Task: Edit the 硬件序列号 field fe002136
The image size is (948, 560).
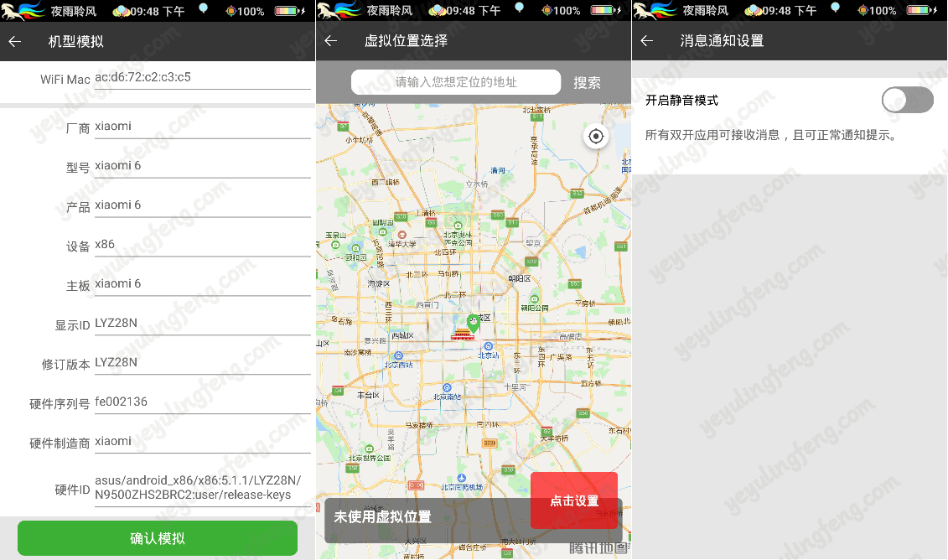Action: pyautogui.click(x=203, y=402)
